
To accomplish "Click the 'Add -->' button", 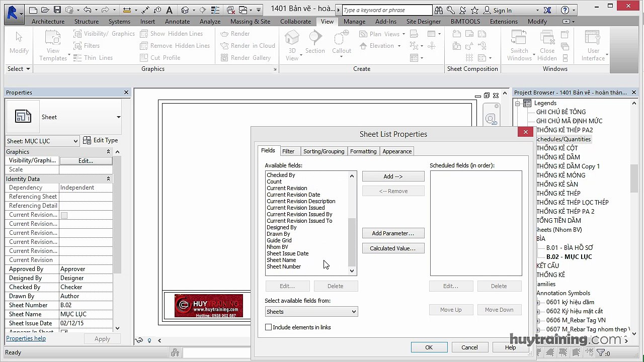I will (x=393, y=176).
